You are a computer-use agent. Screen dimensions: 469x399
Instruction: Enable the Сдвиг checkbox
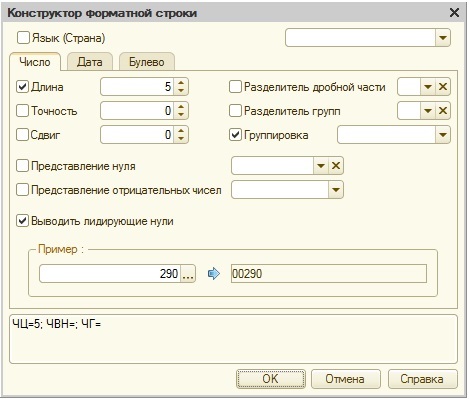point(22,135)
